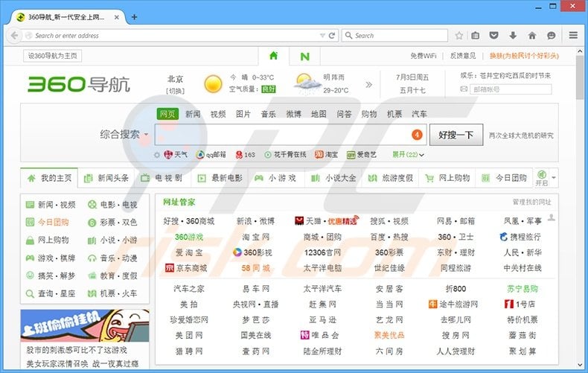Open the 爱奇艺 shortcut

(362, 155)
